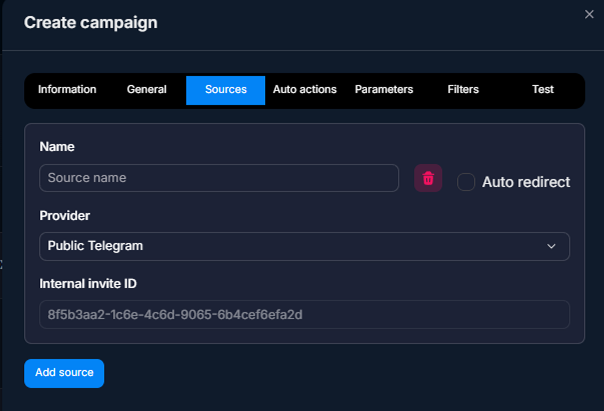This screenshot has width=604, height=411.
Task: Enable the Auto redirect checkbox
Action: click(466, 182)
